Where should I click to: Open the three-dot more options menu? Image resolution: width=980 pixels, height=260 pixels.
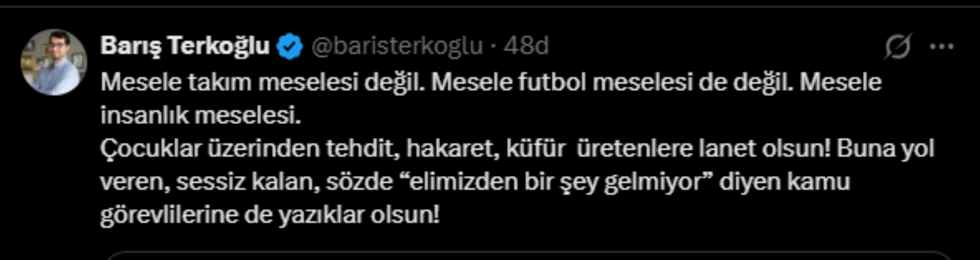(x=942, y=47)
